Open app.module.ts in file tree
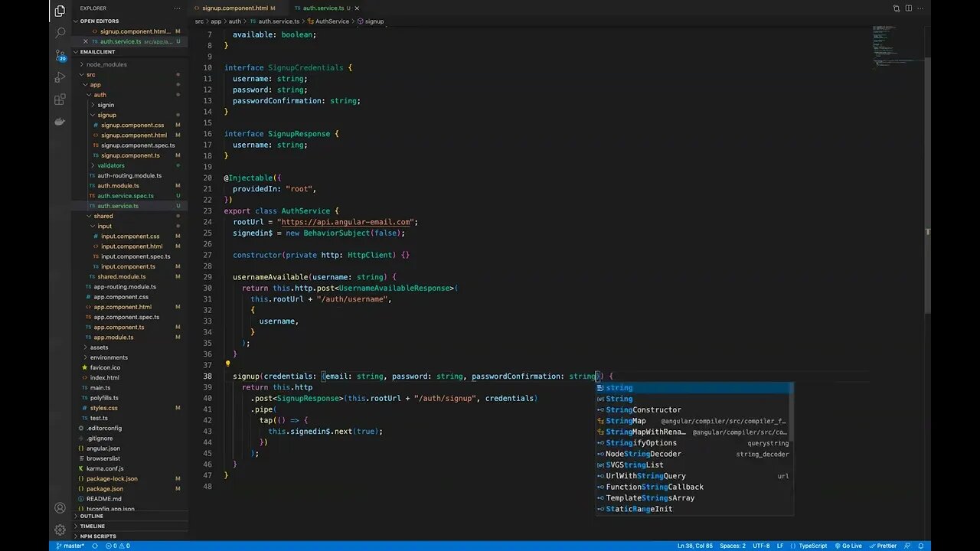 (113, 337)
